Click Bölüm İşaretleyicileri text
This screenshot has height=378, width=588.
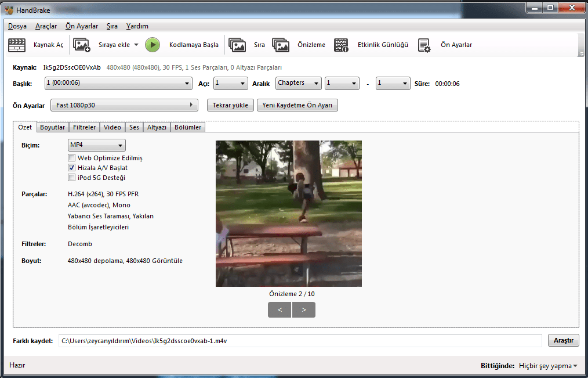(x=98, y=227)
